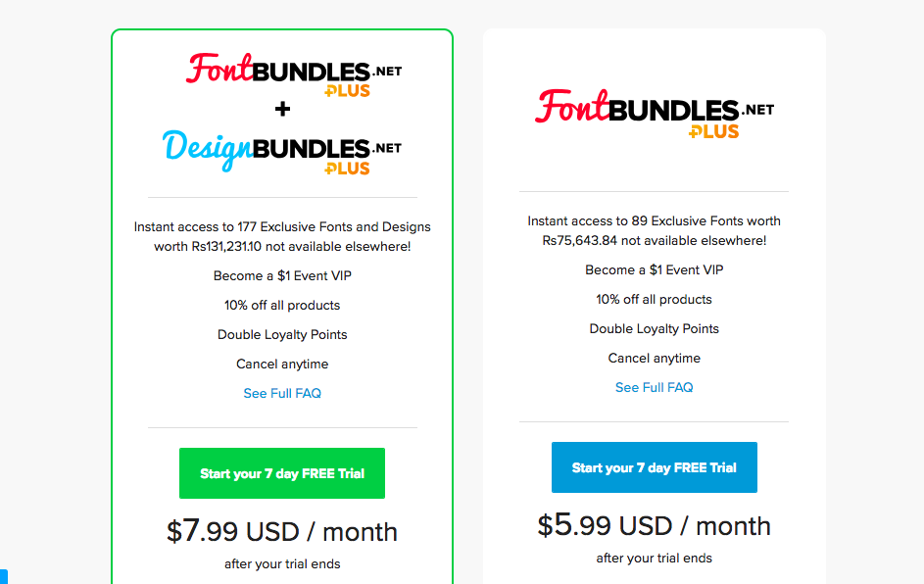Image resolution: width=924 pixels, height=584 pixels.
Task: Click Double Loyalty Points in left card
Action: [282, 335]
